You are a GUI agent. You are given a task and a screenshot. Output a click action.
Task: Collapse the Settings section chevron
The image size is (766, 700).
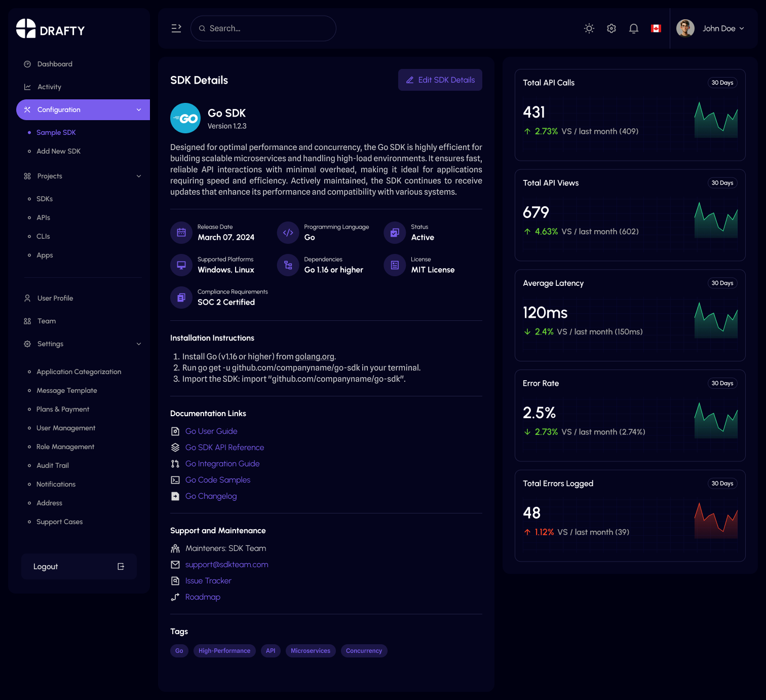point(139,344)
